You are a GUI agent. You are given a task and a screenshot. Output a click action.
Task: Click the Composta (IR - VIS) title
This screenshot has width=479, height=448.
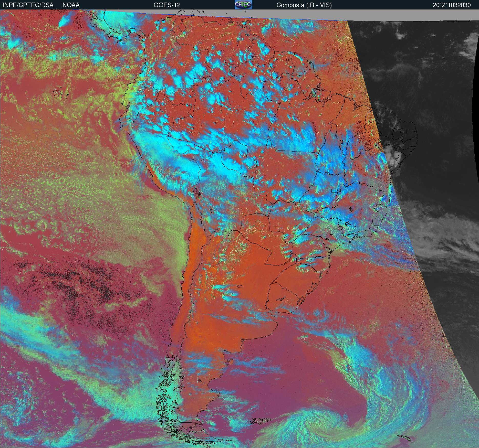pyautogui.click(x=304, y=5)
